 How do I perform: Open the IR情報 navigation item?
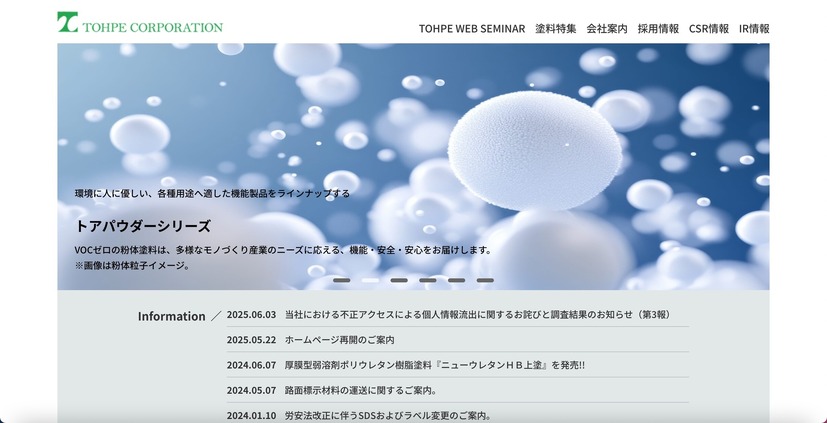coord(754,29)
